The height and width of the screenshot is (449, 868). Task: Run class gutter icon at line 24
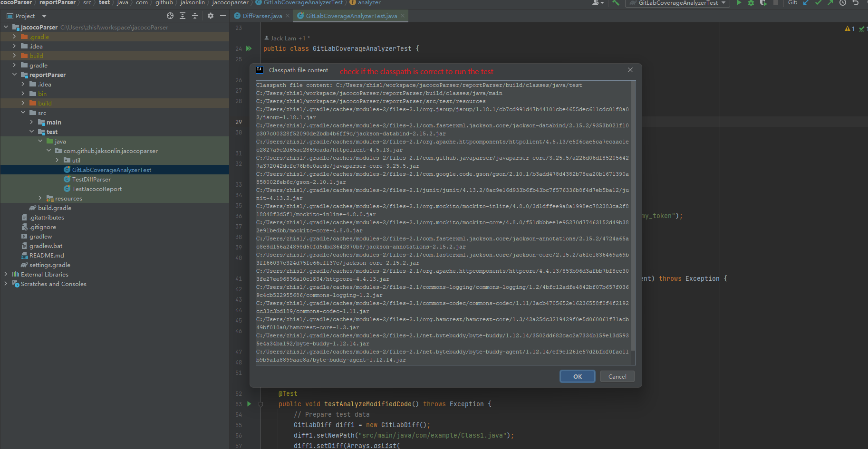pyautogui.click(x=249, y=48)
